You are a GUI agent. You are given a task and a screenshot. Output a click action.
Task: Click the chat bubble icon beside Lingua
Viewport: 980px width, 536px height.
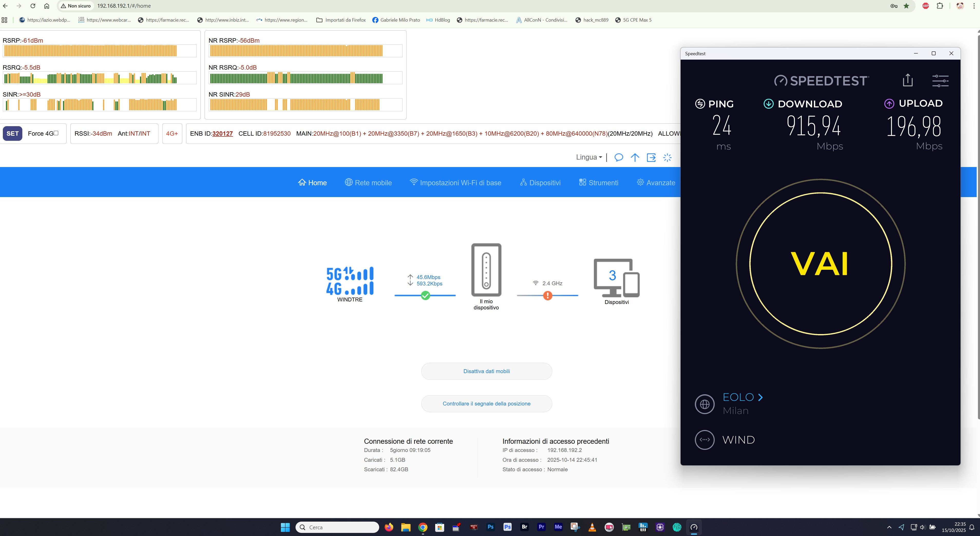(619, 157)
